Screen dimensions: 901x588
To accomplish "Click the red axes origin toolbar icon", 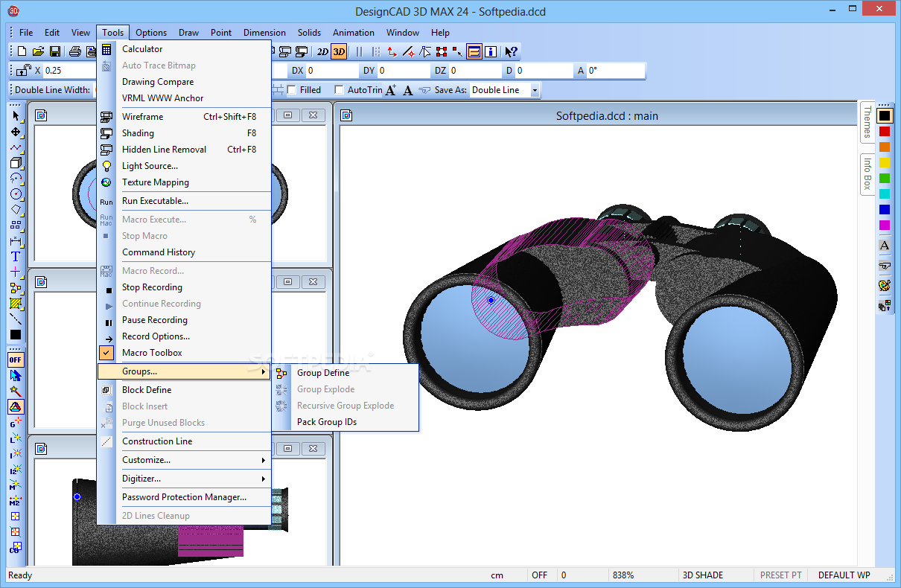I will coord(392,51).
